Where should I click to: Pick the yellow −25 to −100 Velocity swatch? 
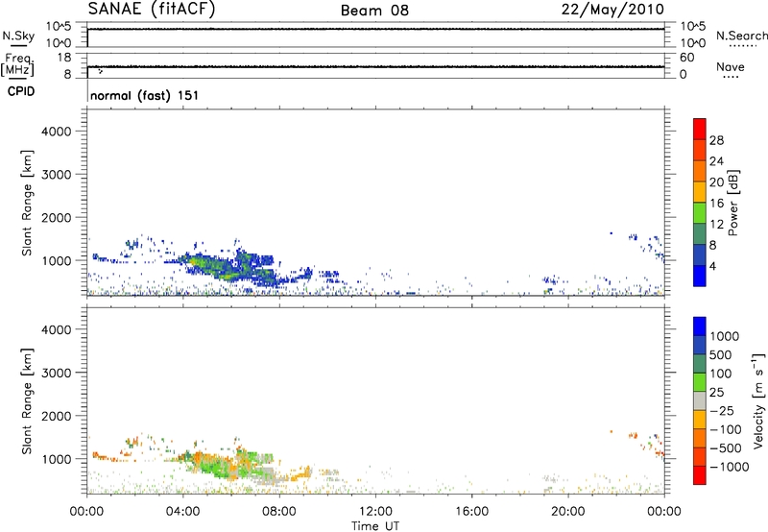[x=700, y=420]
